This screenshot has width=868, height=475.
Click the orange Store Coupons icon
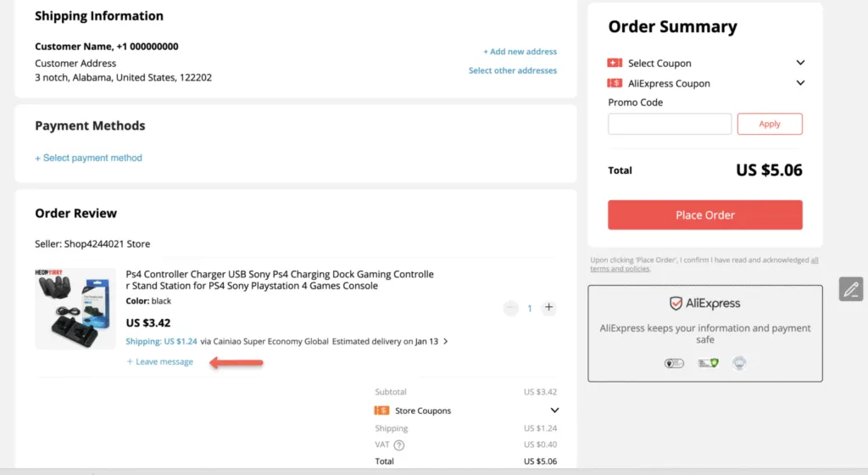[x=381, y=411]
